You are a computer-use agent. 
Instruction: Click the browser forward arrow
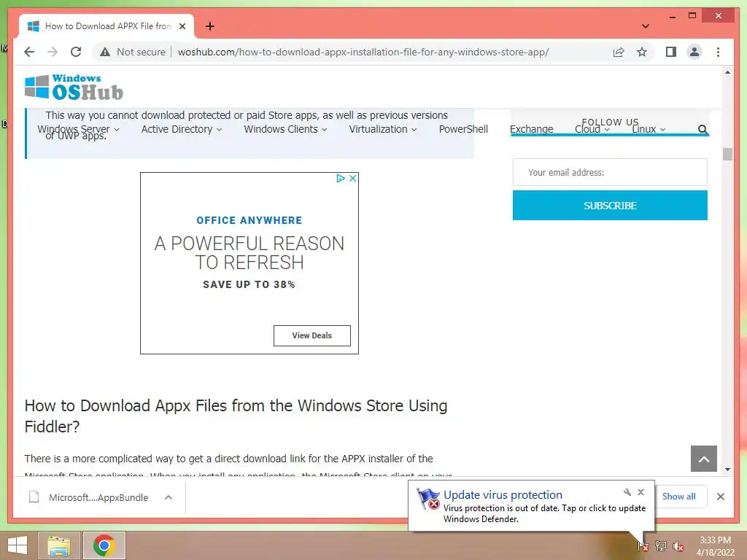(53, 52)
